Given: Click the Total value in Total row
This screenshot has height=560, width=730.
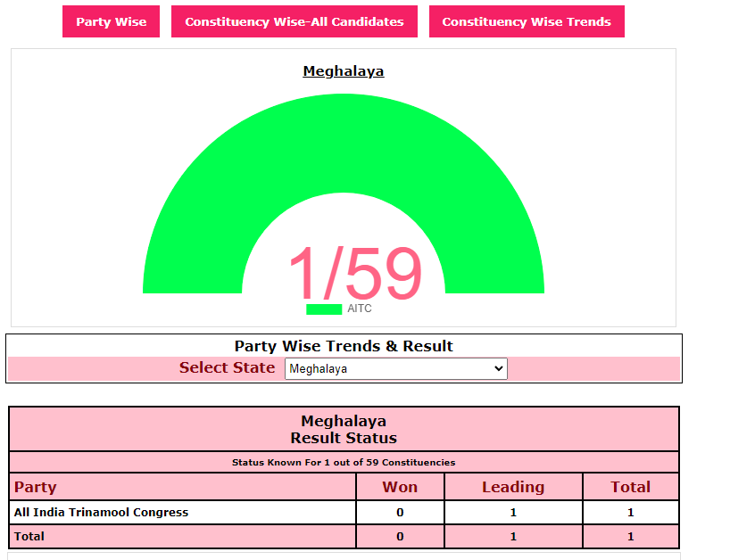Looking at the screenshot, I should (x=630, y=537).
